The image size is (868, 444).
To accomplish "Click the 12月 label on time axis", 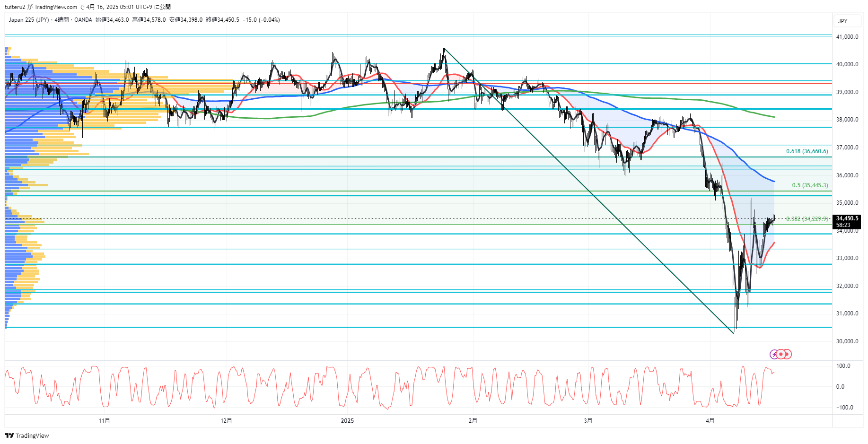I will click(227, 421).
